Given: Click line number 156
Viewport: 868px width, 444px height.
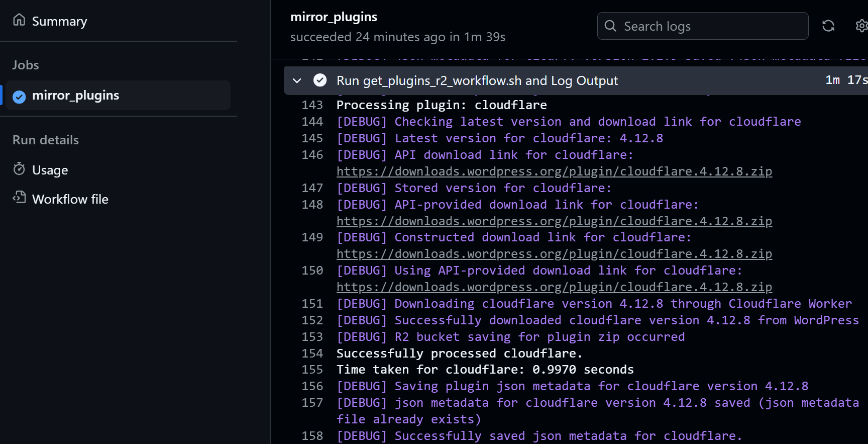Looking at the screenshot, I should pos(312,386).
